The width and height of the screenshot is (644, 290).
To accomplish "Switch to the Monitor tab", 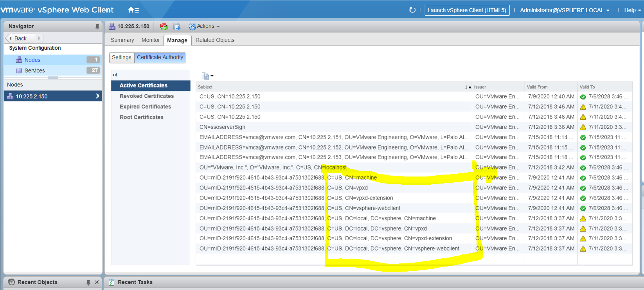I will [151, 40].
